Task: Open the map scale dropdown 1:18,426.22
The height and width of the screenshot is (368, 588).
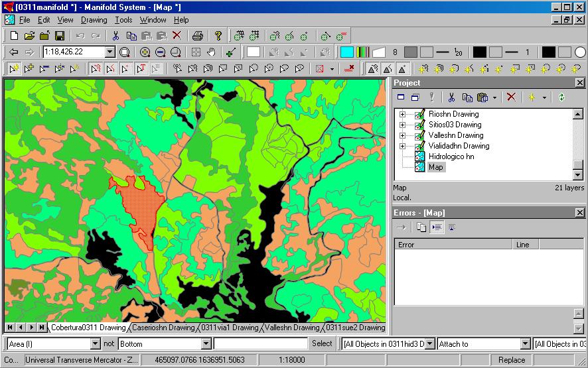Action: [110, 52]
